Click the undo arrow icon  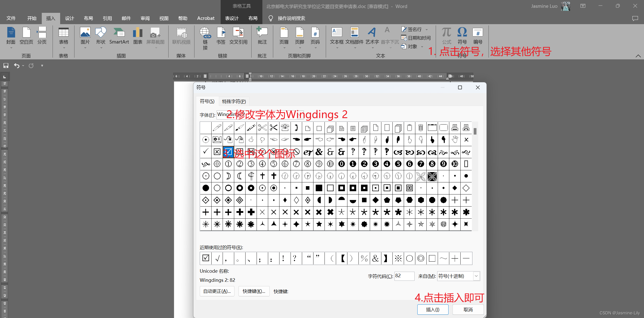(17, 66)
